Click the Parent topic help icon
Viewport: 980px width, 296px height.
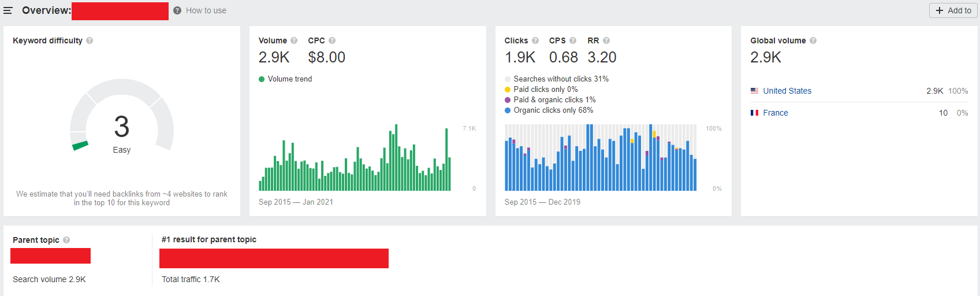pos(66,240)
